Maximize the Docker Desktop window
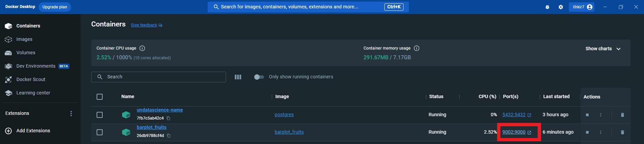 (621, 7)
